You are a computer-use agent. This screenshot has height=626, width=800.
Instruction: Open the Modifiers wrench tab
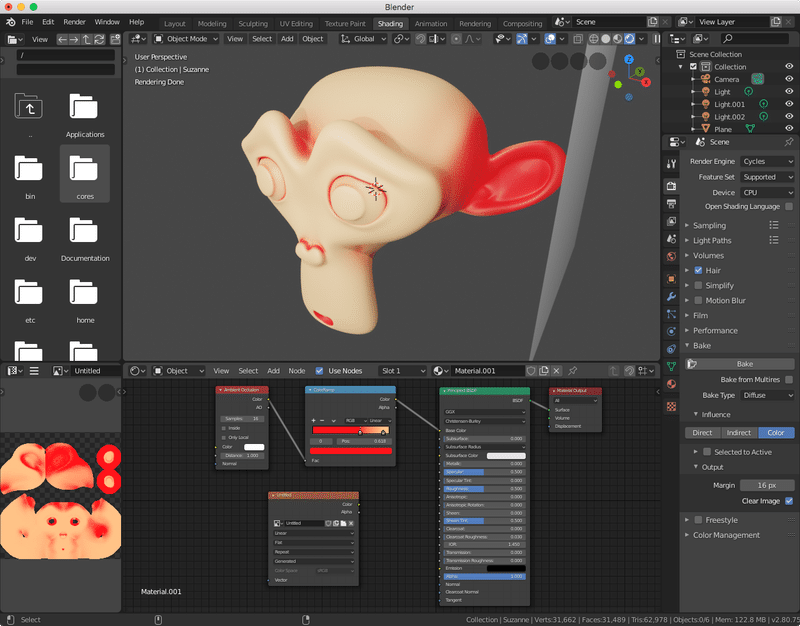[x=671, y=296]
